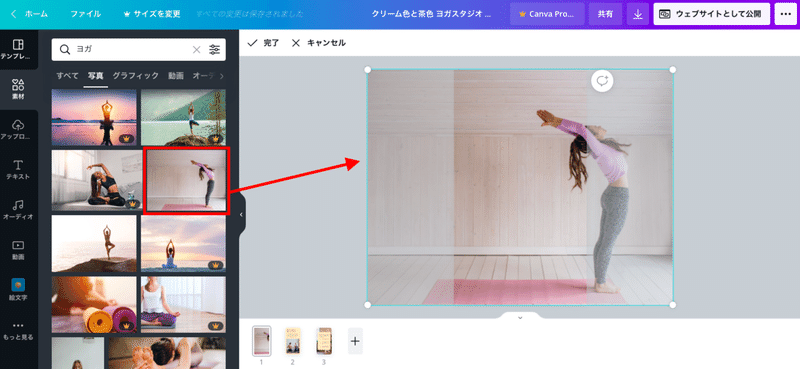Open the three-dots more menu in top bar
The width and height of the screenshot is (800, 369).
pyautogui.click(x=785, y=14)
